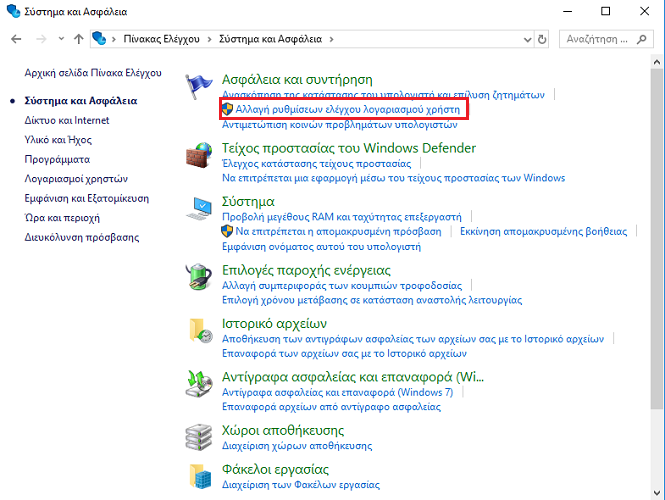665x500 pixels.
Task: Click the Storage Spaces drives icon
Action: tap(198, 437)
